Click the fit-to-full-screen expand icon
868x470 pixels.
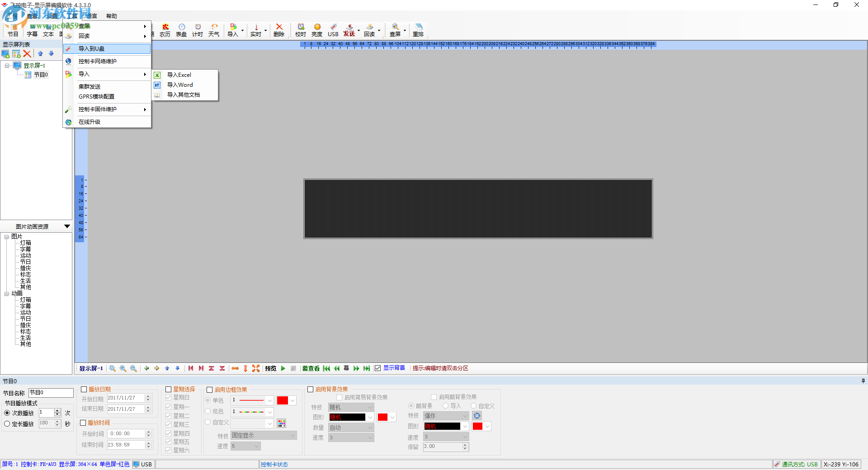click(256, 368)
